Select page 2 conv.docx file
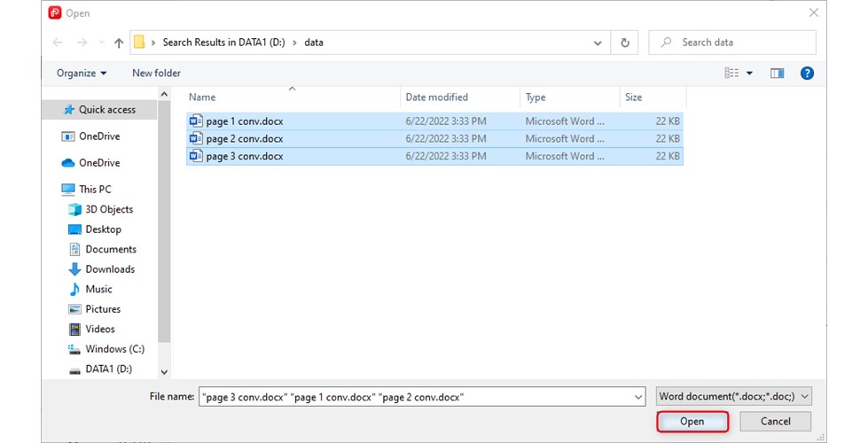This screenshot has height=443, width=868. (244, 138)
